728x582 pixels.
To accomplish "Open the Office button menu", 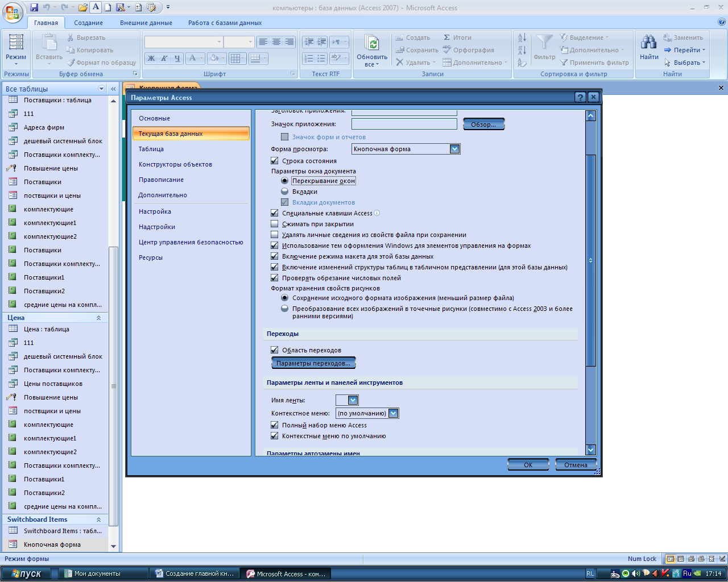I will point(13,11).
